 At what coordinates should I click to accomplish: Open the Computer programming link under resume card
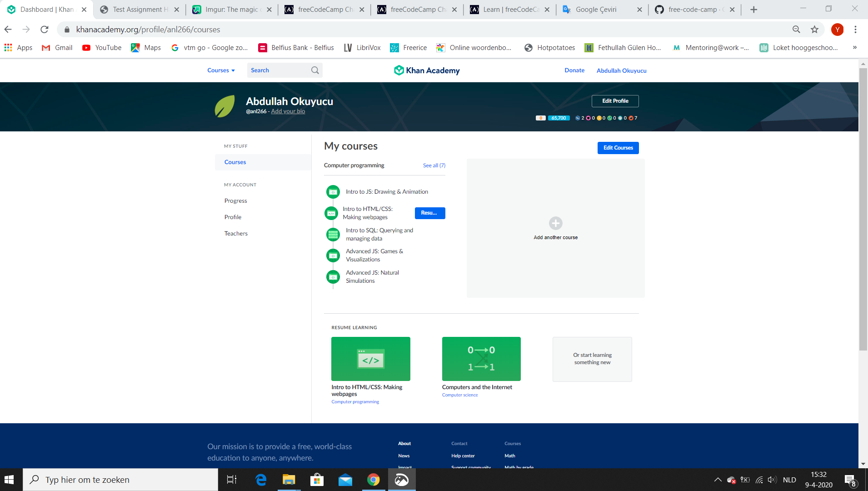(355, 402)
